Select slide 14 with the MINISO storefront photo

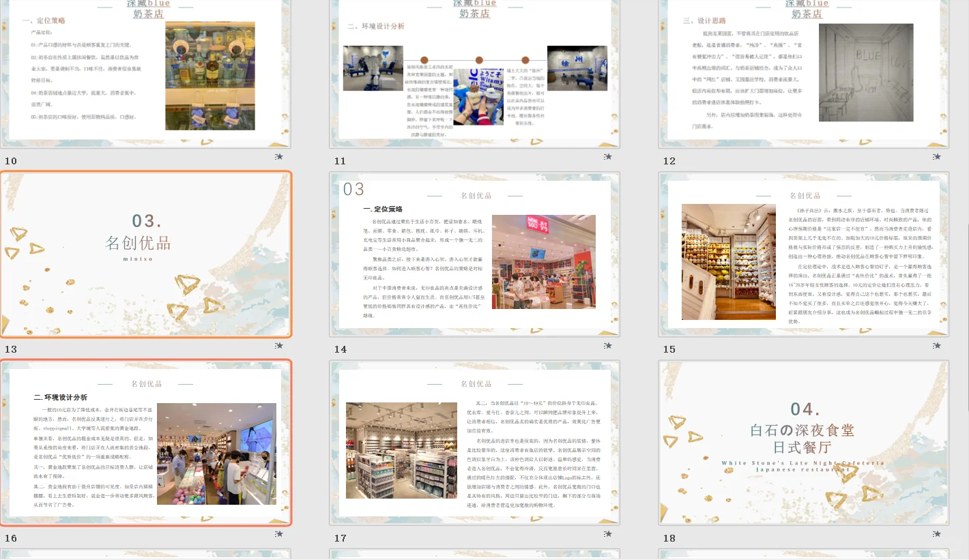click(x=474, y=254)
